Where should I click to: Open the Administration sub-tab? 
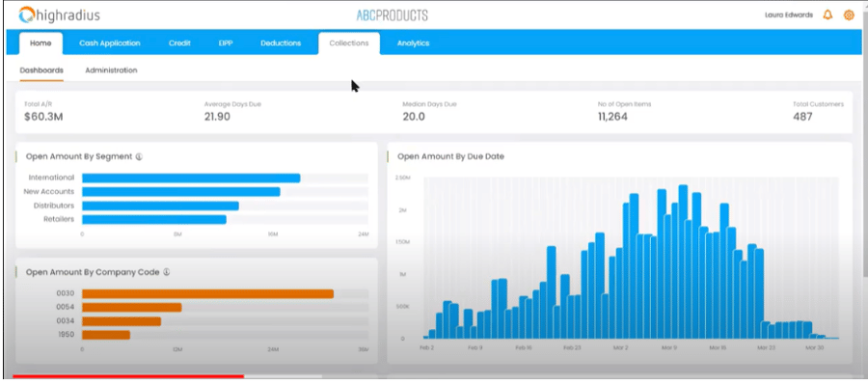coord(111,70)
